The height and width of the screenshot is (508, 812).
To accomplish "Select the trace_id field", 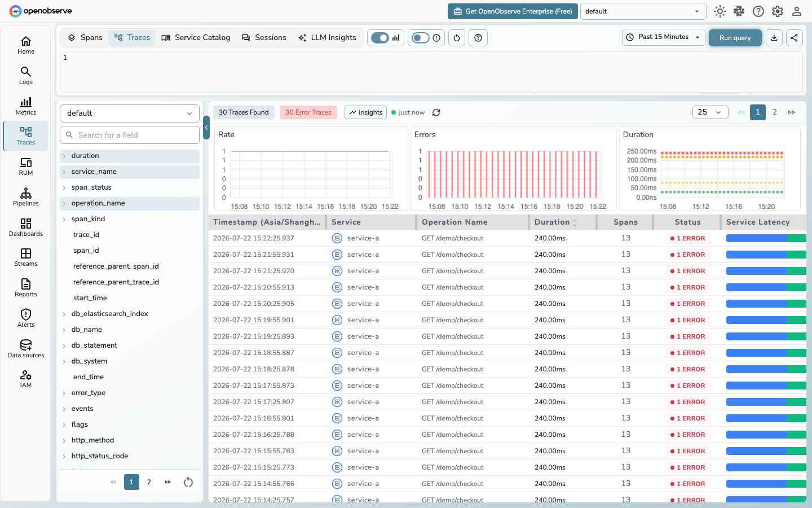I will pyautogui.click(x=86, y=235).
